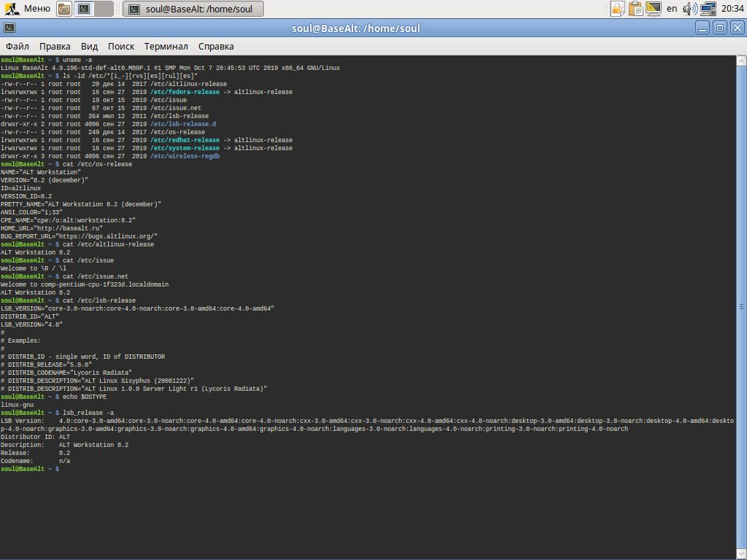
Task: Click the NAME="ALT Workstation" line
Action: click(x=41, y=172)
